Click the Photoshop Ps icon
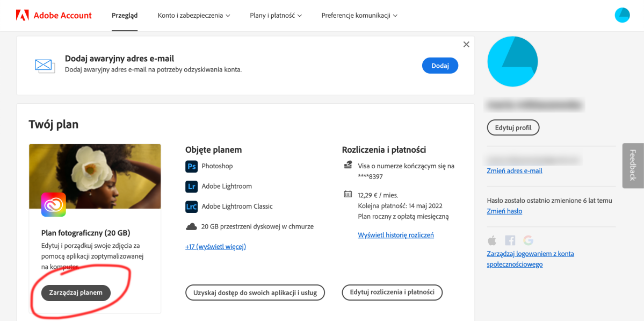 pos(191,167)
